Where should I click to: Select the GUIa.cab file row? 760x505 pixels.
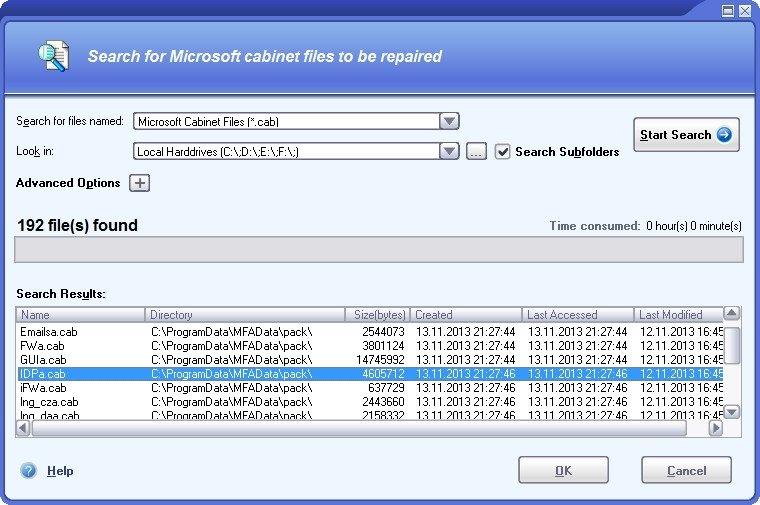pos(44,359)
